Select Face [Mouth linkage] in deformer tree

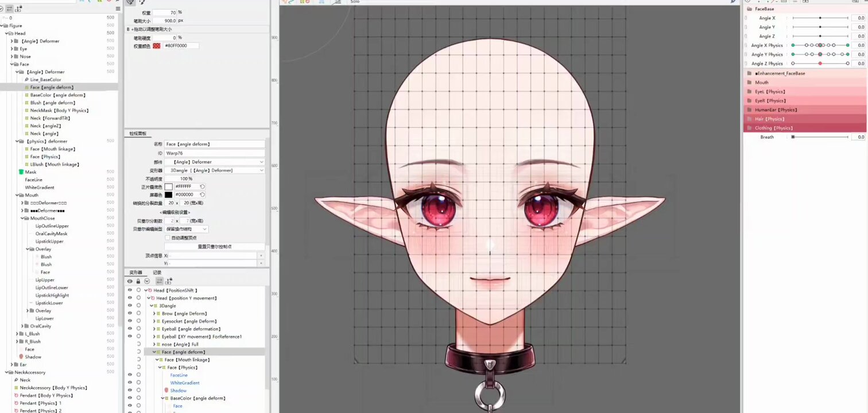pos(187,360)
